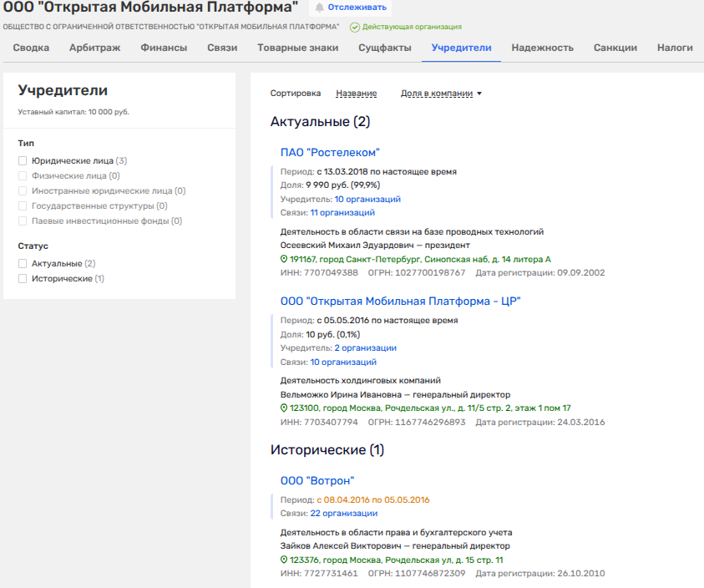Open ООО "Вотрон" company page
704x588 pixels.
click(x=317, y=480)
